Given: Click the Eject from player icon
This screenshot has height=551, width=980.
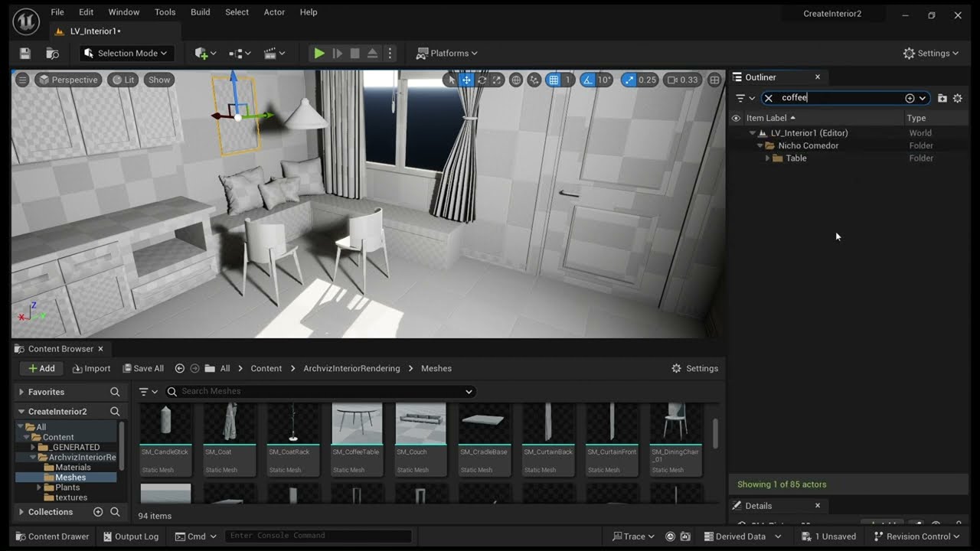Looking at the screenshot, I should (x=372, y=54).
